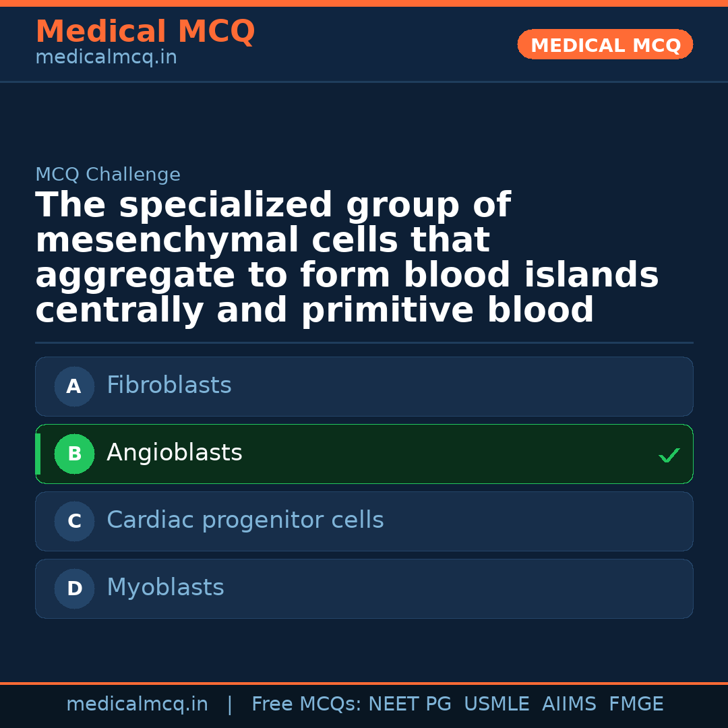
Task: Choose the Myoblasts answer option
Action: (364, 588)
